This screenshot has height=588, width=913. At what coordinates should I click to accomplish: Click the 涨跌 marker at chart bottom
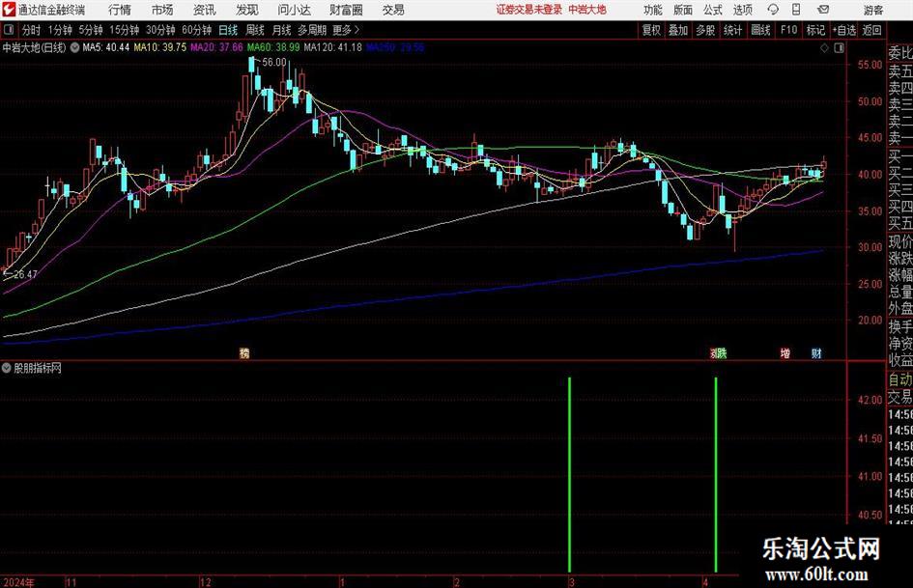click(719, 352)
